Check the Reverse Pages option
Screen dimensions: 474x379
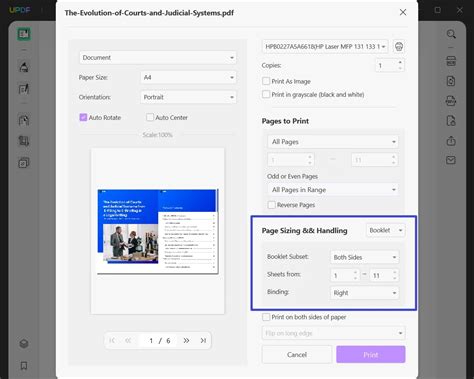(x=272, y=205)
